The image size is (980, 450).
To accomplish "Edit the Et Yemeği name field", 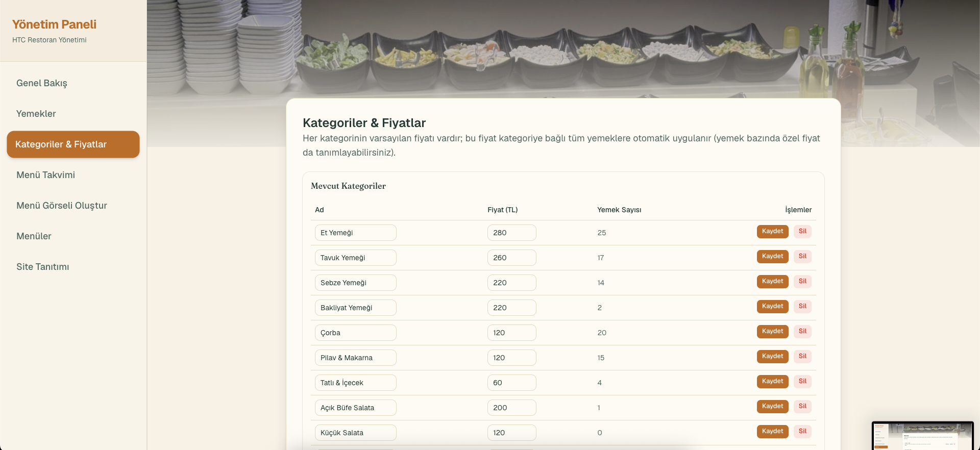I will [356, 233].
